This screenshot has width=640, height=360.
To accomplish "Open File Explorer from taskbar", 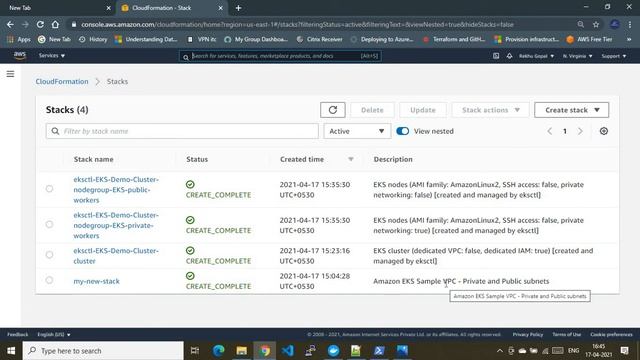I will [242, 351].
